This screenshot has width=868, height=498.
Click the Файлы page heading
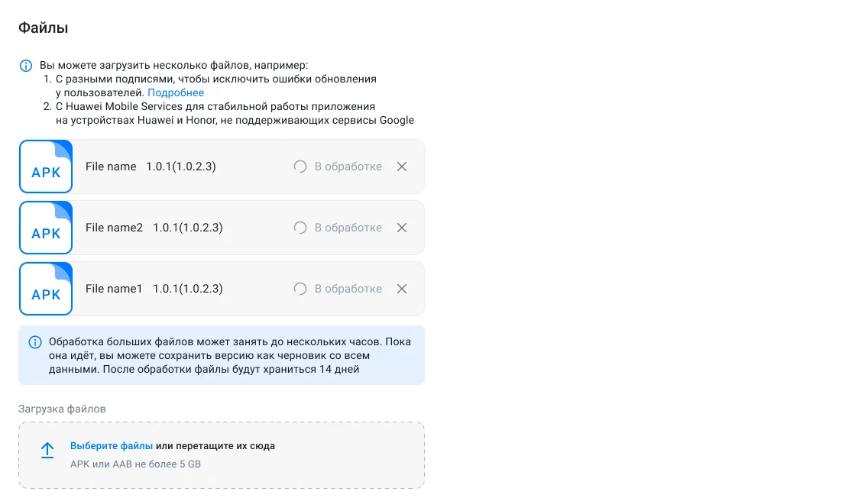43,27
